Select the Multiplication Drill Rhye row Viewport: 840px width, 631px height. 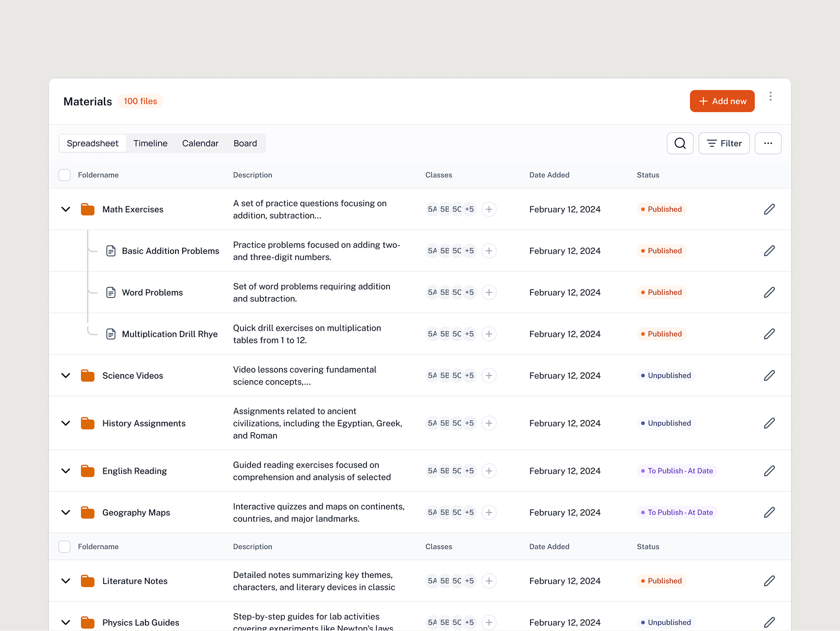coord(170,334)
